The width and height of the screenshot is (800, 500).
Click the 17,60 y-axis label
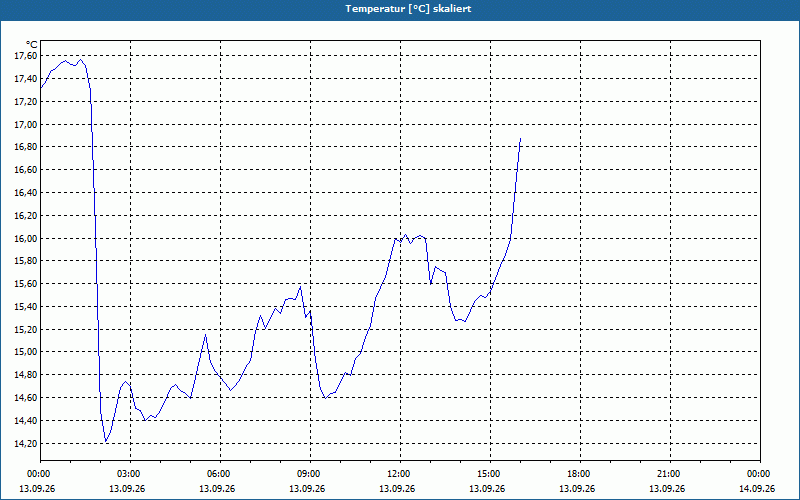26,56
